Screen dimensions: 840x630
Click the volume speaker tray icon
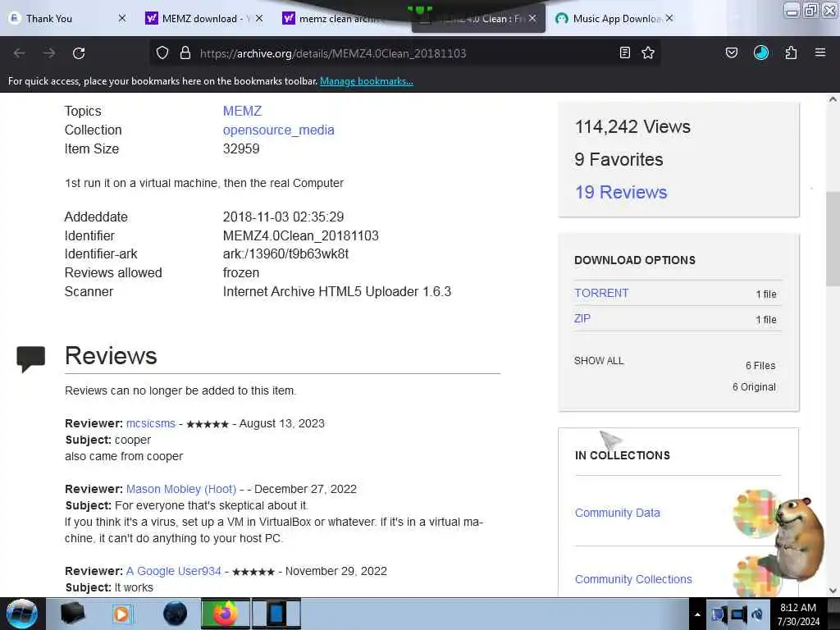[x=756, y=614]
